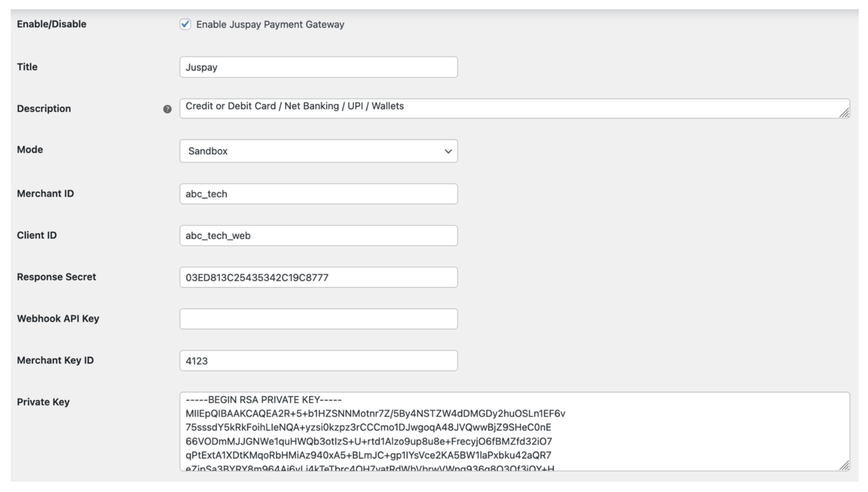This screenshot has height=492, width=868.
Task: Click the Enable/Disable label
Action: [52, 24]
